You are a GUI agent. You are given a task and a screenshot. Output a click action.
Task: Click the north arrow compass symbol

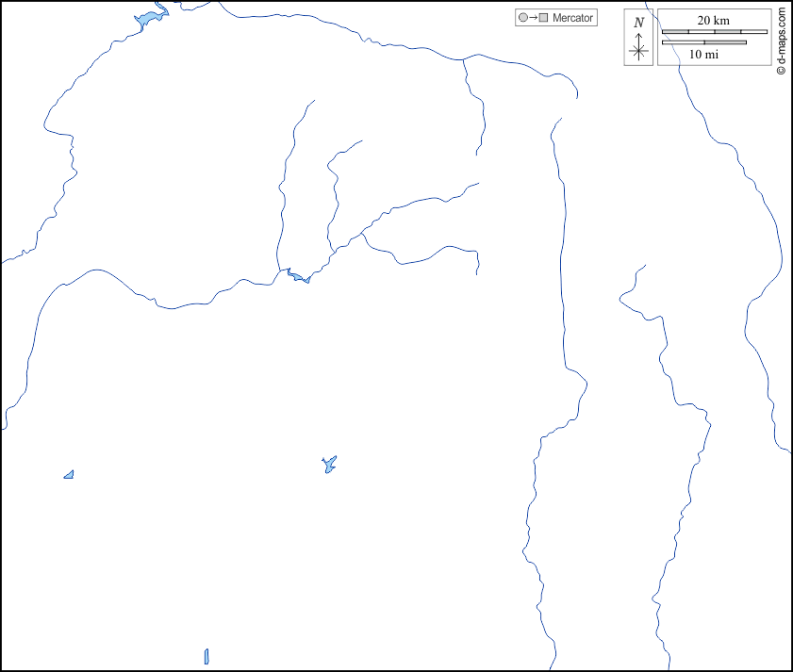pyautogui.click(x=639, y=45)
